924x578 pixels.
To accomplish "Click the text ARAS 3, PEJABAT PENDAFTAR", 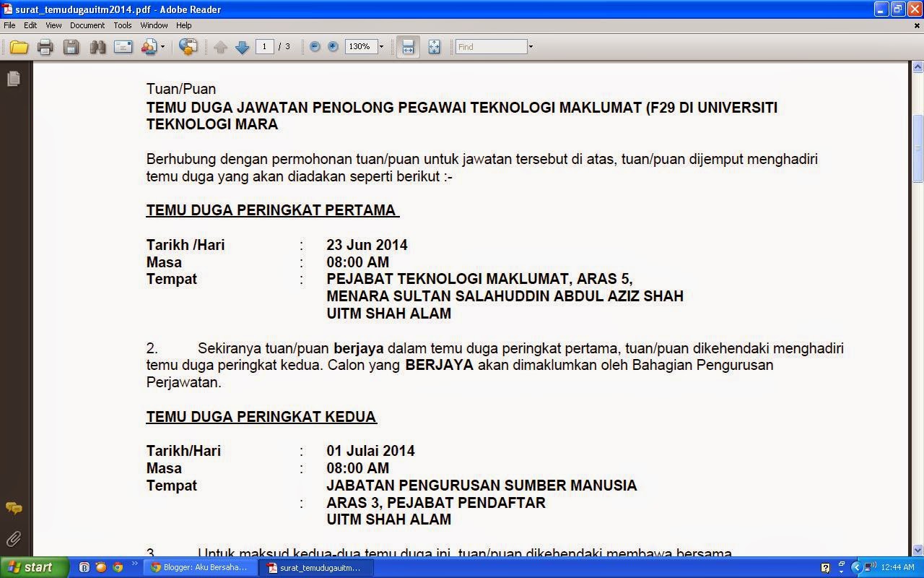I will 436,503.
